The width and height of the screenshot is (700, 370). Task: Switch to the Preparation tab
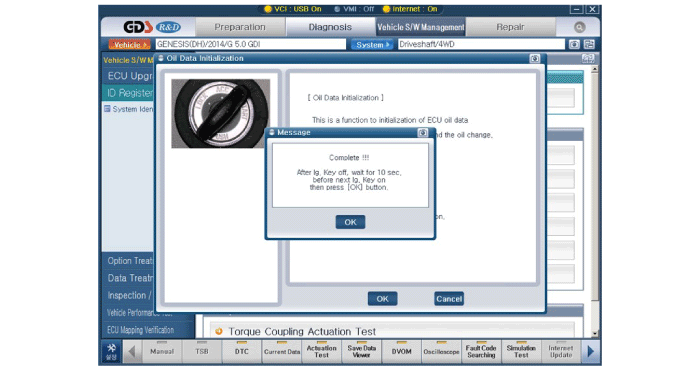pyautogui.click(x=240, y=27)
